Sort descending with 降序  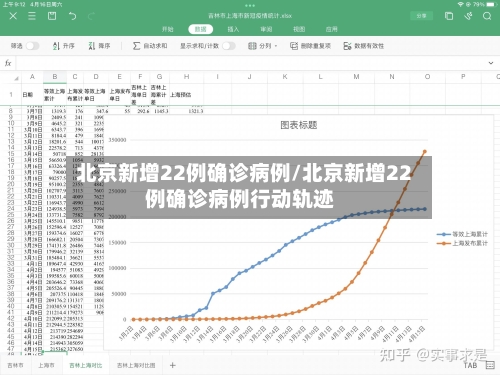click(99, 46)
